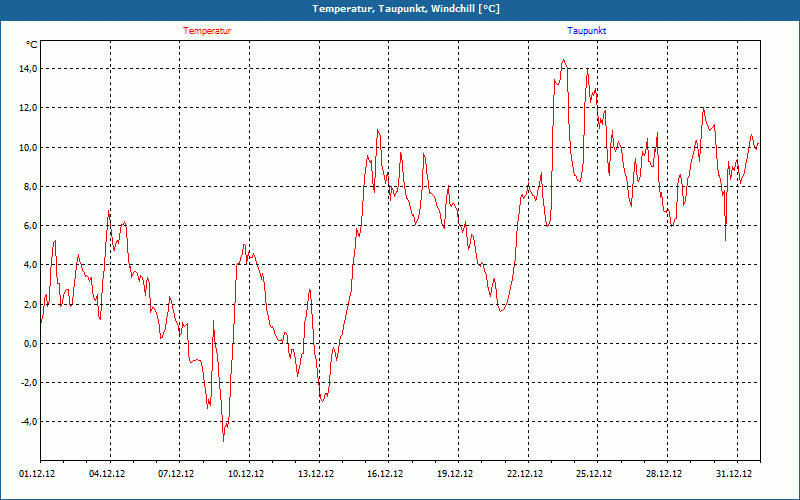Click the 4,0 y-axis value
Image resolution: width=800 pixels, height=500 pixels.
(31, 265)
